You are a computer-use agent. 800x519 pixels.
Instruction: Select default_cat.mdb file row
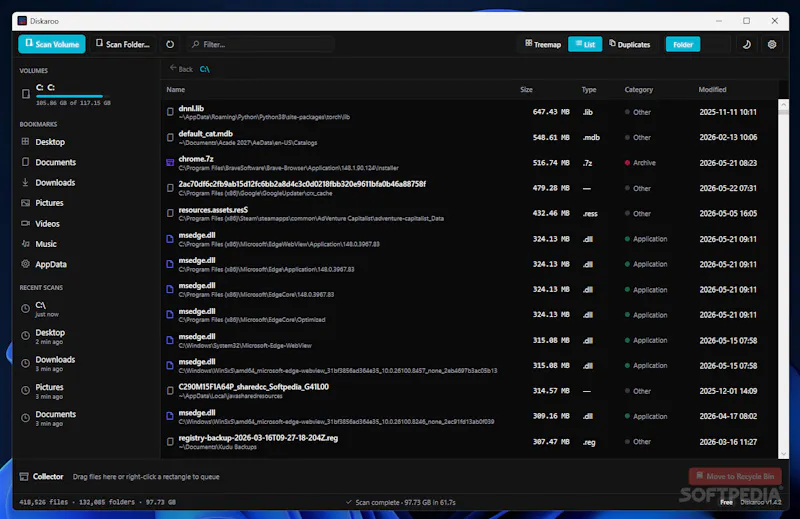[469, 138]
